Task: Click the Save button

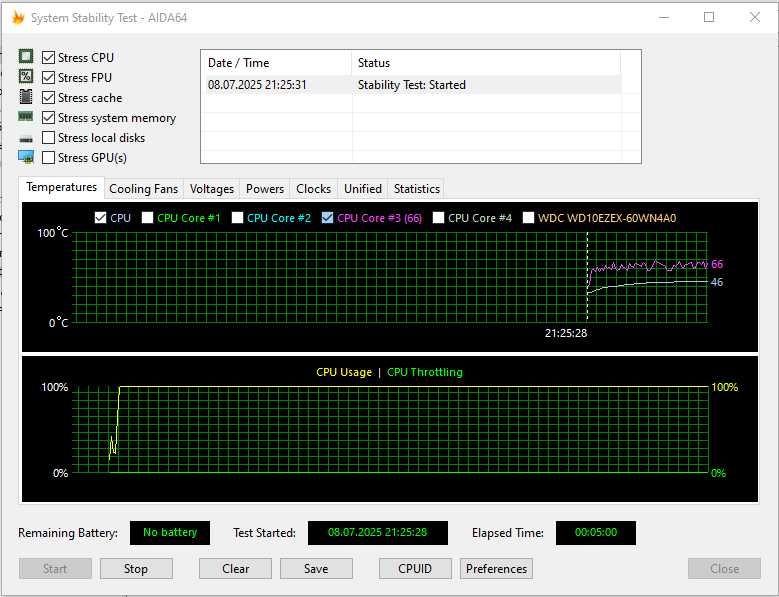Action: pyautogui.click(x=316, y=569)
